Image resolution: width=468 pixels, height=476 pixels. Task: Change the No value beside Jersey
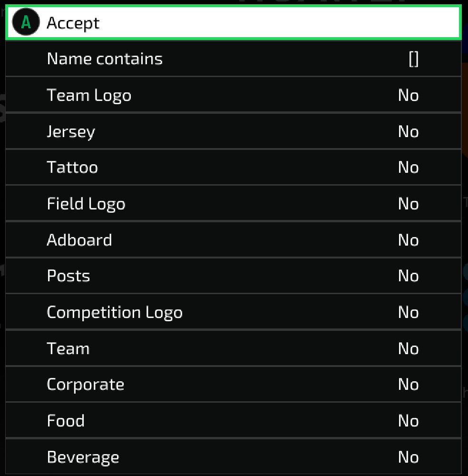click(x=408, y=131)
